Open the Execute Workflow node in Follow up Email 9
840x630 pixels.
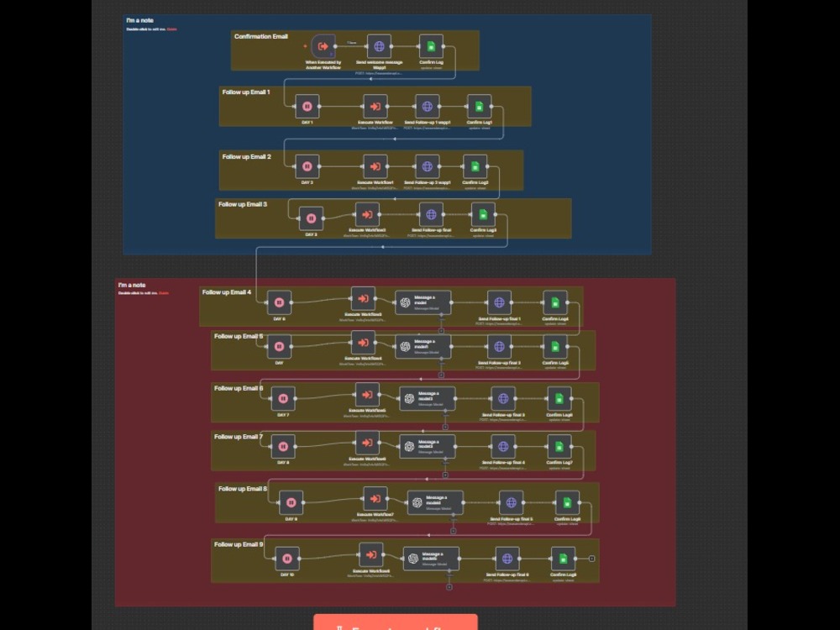(370, 555)
